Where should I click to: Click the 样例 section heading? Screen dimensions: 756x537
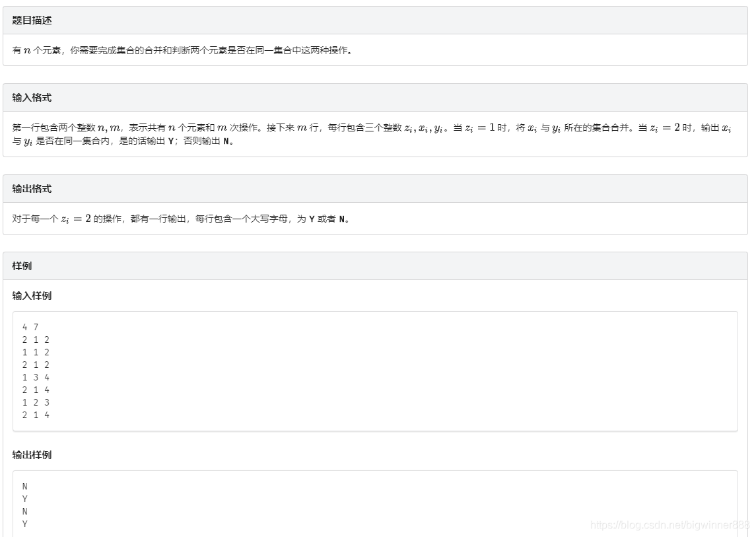pos(22,266)
